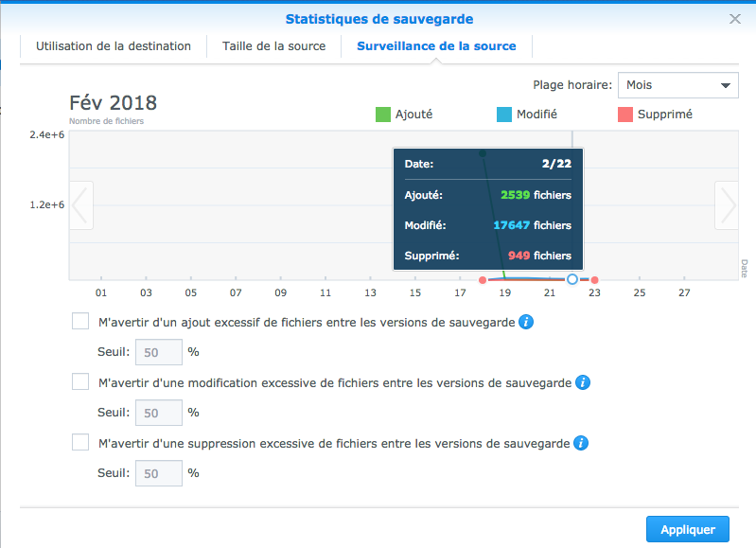Open info tooltip for excessive file addition

point(526,322)
